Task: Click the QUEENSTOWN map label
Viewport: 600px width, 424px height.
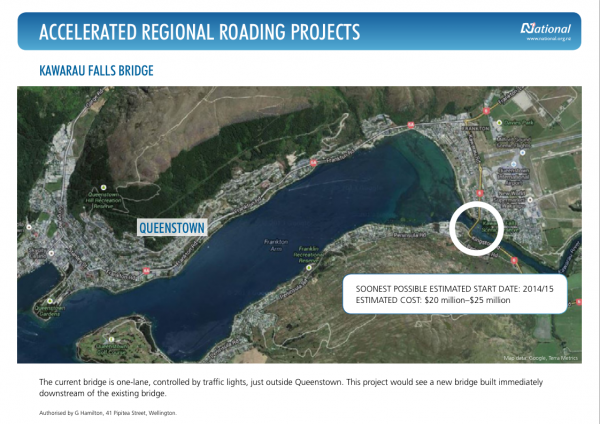Action: point(172,228)
